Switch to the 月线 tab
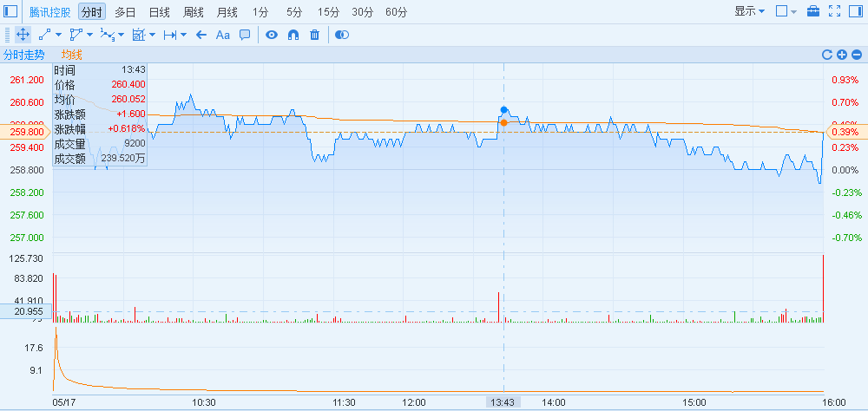This screenshot has height=411, width=868. click(x=227, y=12)
